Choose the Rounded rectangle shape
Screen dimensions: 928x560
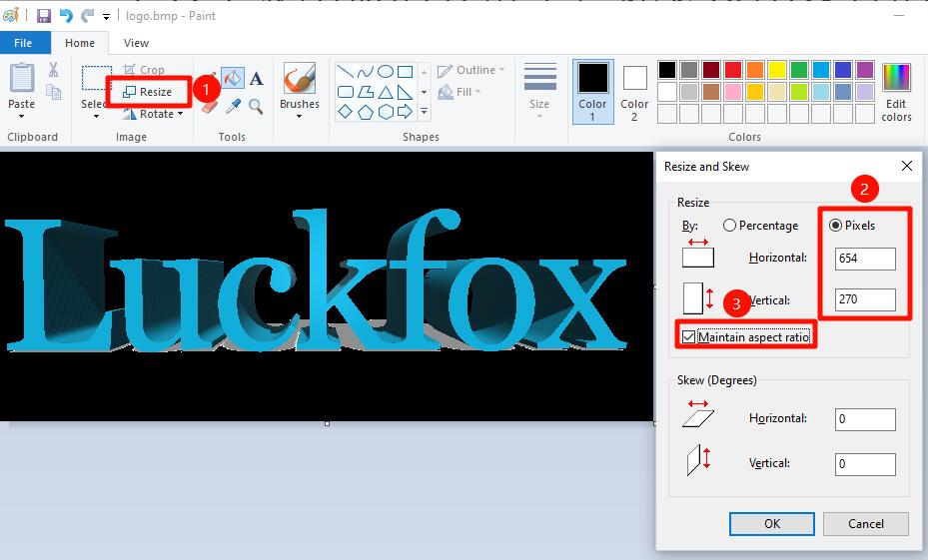[x=346, y=92]
